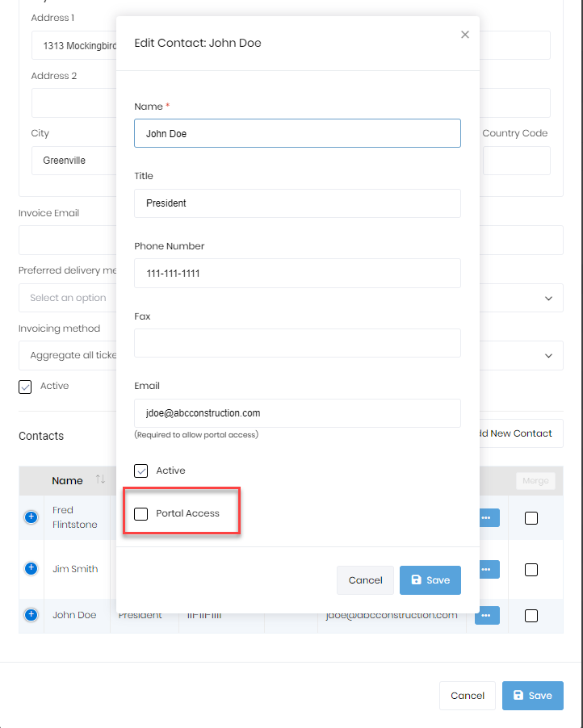The height and width of the screenshot is (728, 583).
Task: Edit the Name field John Doe
Action: pyautogui.click(x=297, y=133)
